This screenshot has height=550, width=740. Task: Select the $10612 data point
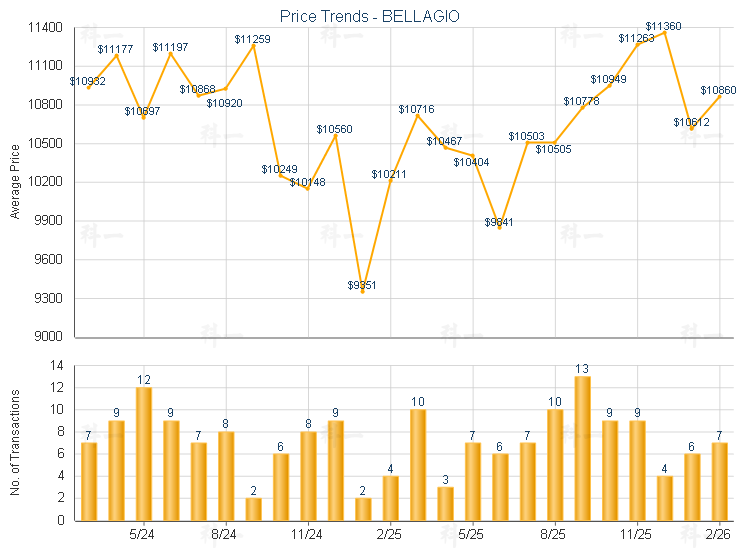click(x=691, y=128)
